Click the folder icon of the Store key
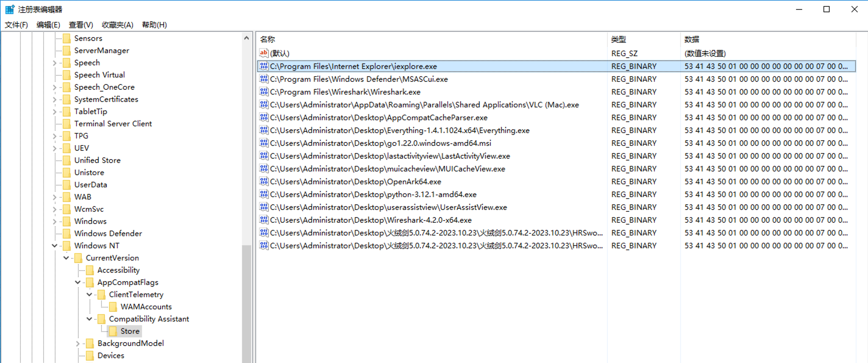The width and height of the screenshot is (868, 363). (113, 331)
